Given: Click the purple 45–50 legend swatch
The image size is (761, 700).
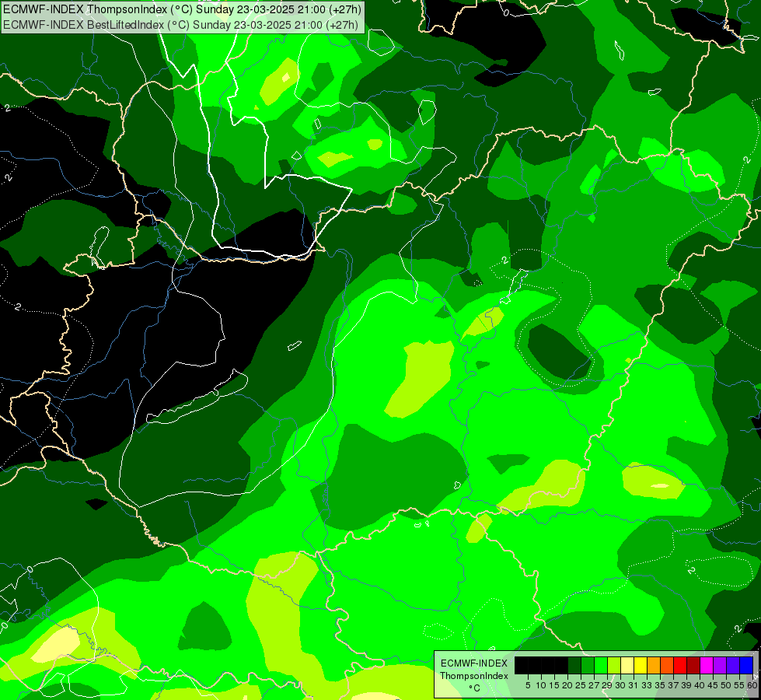Looking at the screenshot, I should [x=720, y=665].
